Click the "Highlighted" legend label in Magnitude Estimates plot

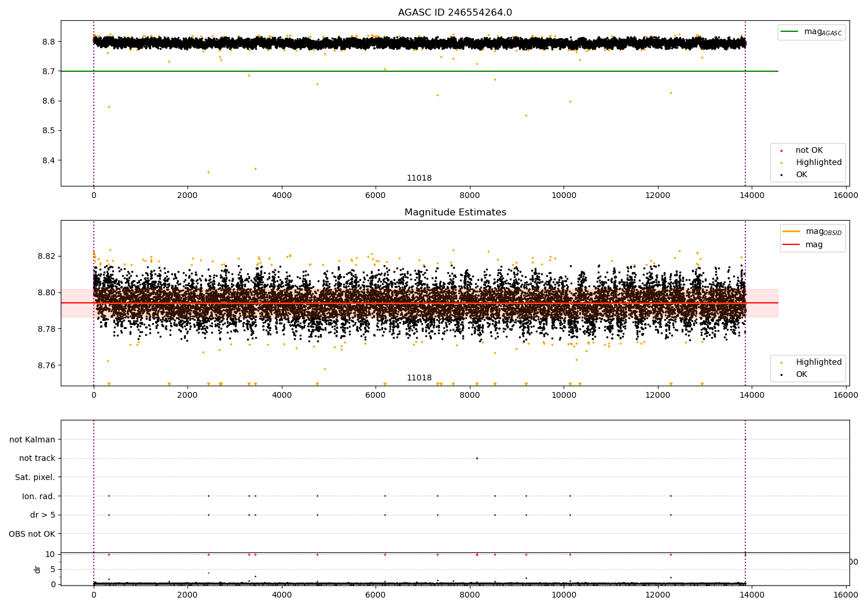coord(818,362)
